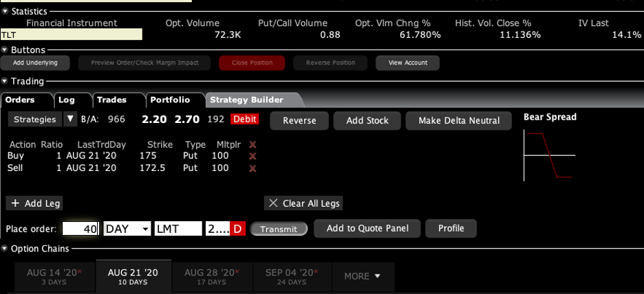Click the Bear Spread payoff diagram
The height and width of the screenshot is (294, 644).
tap(548, 156)
